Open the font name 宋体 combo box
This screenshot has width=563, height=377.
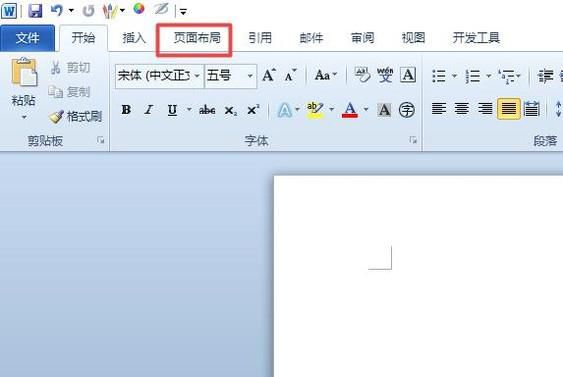[159, 76]
